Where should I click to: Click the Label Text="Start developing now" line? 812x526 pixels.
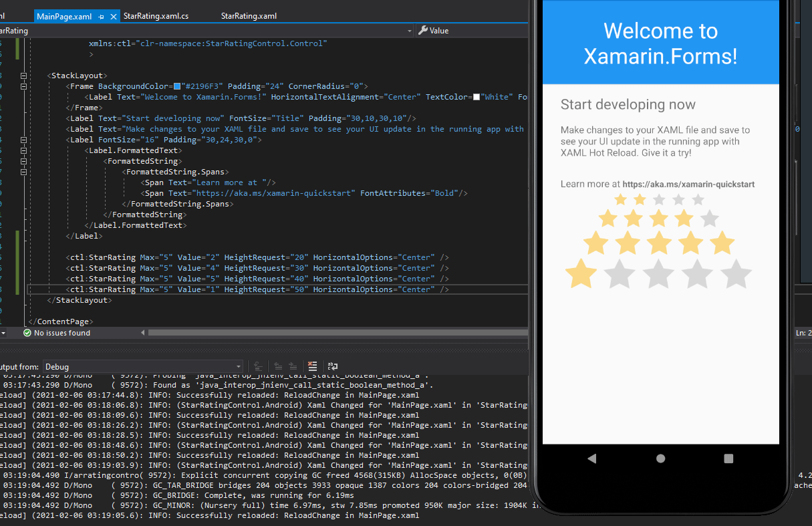click(241, 118)
